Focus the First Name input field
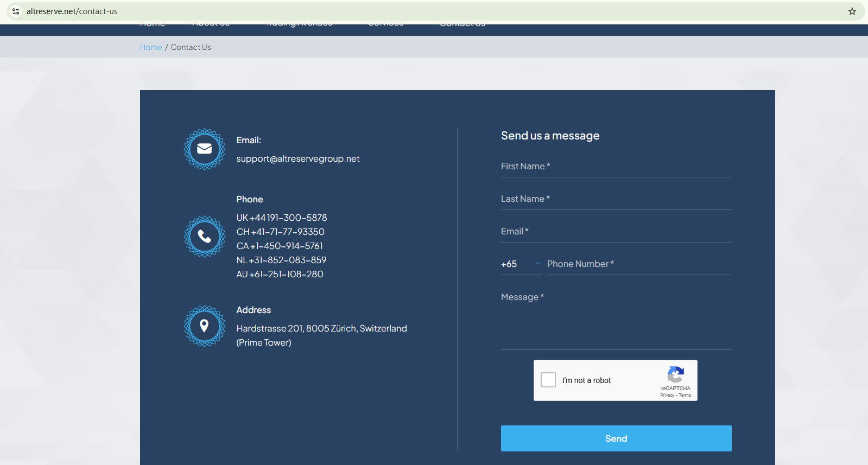Screen dimensions: 868x465 [x=616, y=167]
